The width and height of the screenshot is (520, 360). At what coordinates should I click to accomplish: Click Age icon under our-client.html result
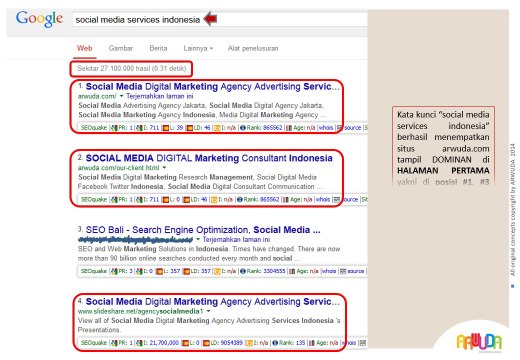click(x=286, y=200)
